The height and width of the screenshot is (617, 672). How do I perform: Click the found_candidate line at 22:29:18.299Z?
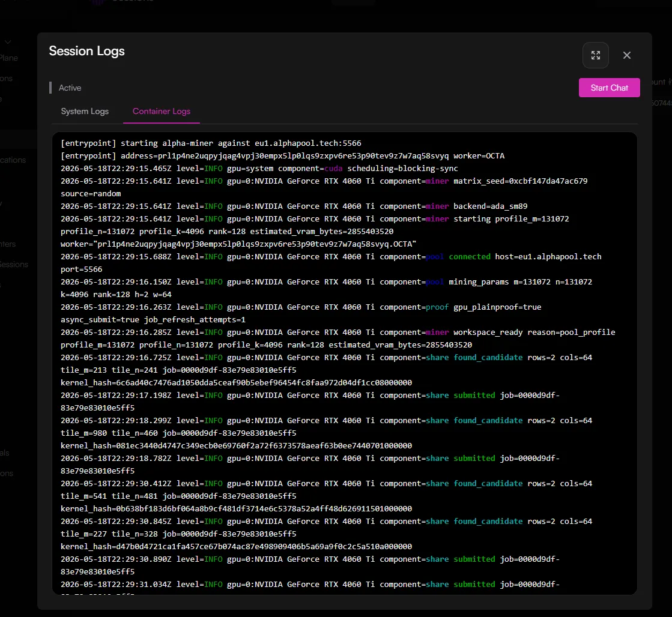tap(326, 421)
